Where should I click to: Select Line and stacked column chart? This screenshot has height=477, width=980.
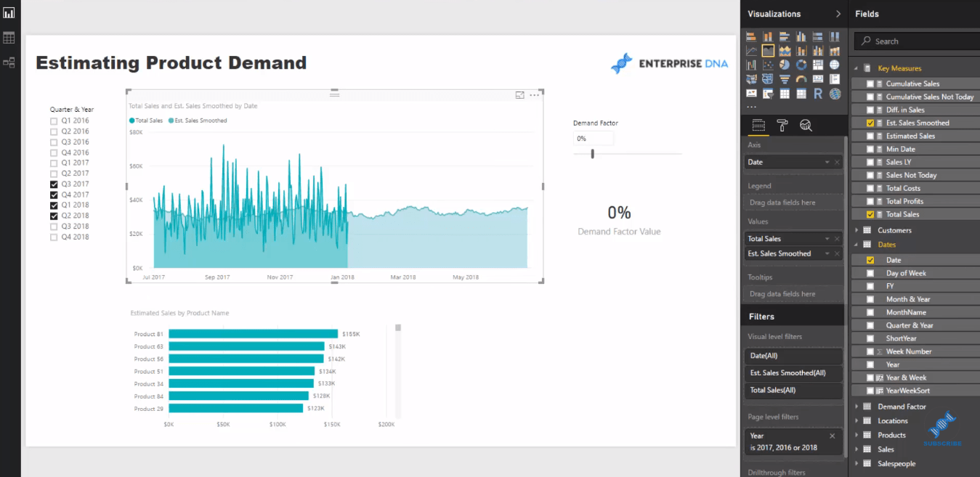[x=801, y=51]
